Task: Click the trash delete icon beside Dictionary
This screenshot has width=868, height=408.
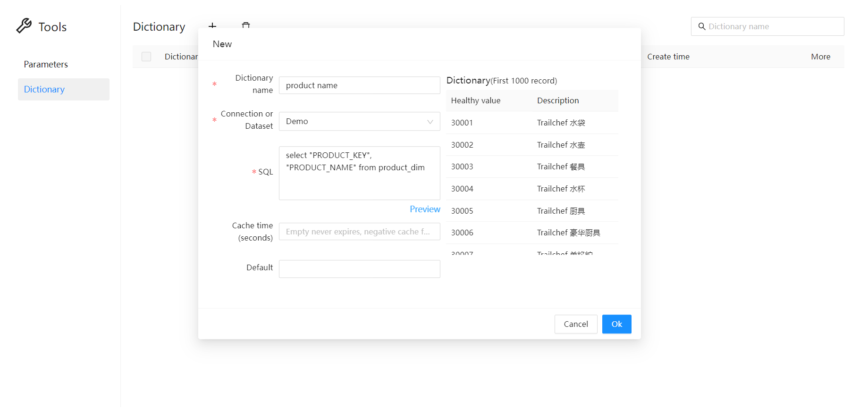Action: [246, 25]
